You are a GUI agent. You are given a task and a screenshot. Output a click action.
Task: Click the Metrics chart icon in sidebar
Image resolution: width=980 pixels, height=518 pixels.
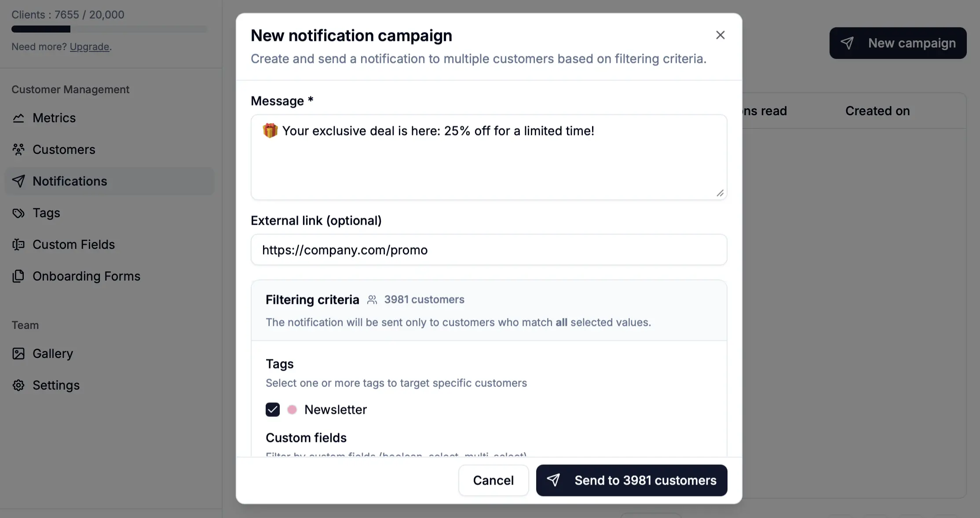coord(18,118)
